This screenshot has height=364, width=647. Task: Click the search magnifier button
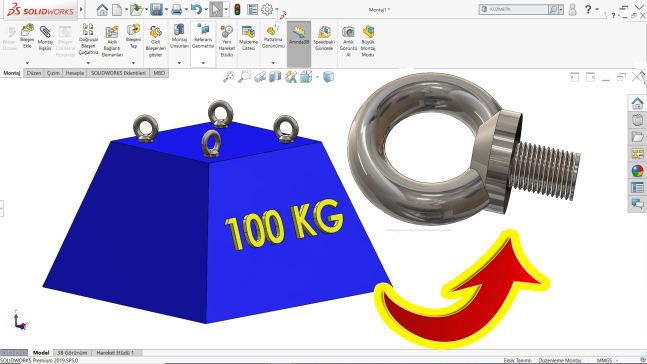pos(553,9)
